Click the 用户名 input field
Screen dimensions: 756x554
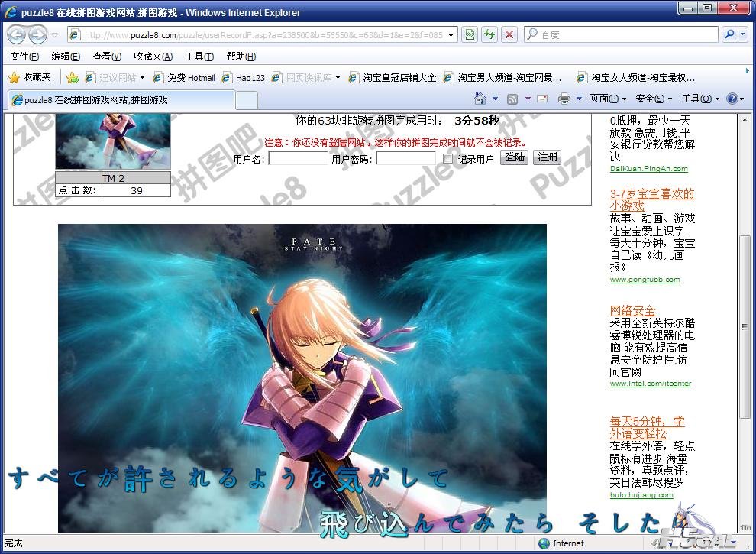298,158
